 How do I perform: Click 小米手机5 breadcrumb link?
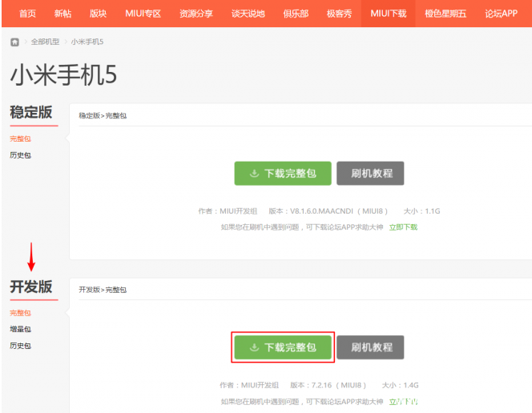click(x=87, y=42)
